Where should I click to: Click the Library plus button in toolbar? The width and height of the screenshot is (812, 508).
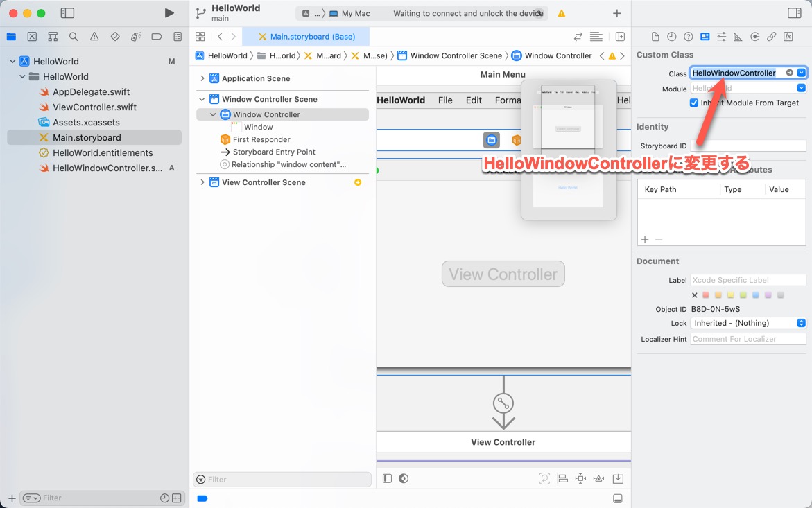pyautogui.click(x=616, y=13)
